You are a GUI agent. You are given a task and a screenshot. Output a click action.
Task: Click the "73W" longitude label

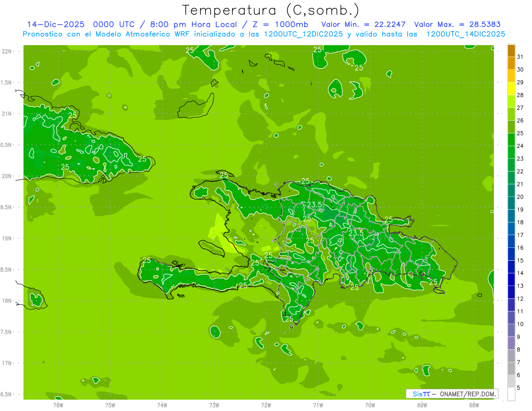click(214, 405)
